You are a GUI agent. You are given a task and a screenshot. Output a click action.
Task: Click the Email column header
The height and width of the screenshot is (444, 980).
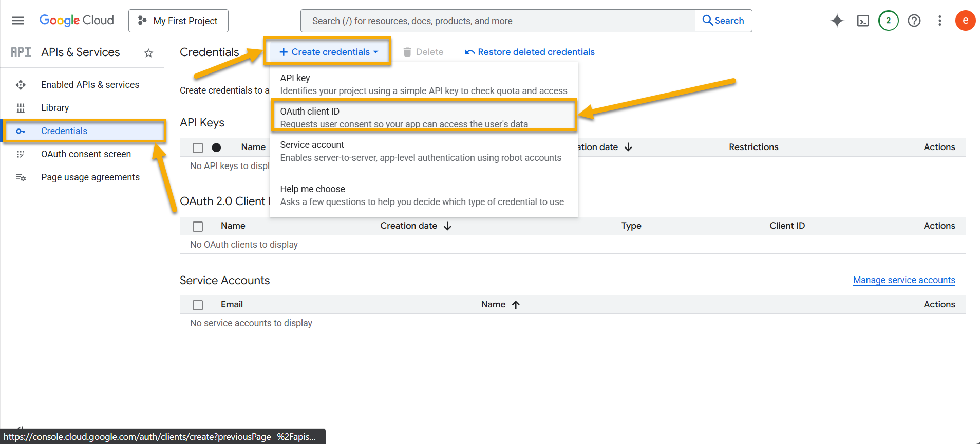tap(232, 304)
